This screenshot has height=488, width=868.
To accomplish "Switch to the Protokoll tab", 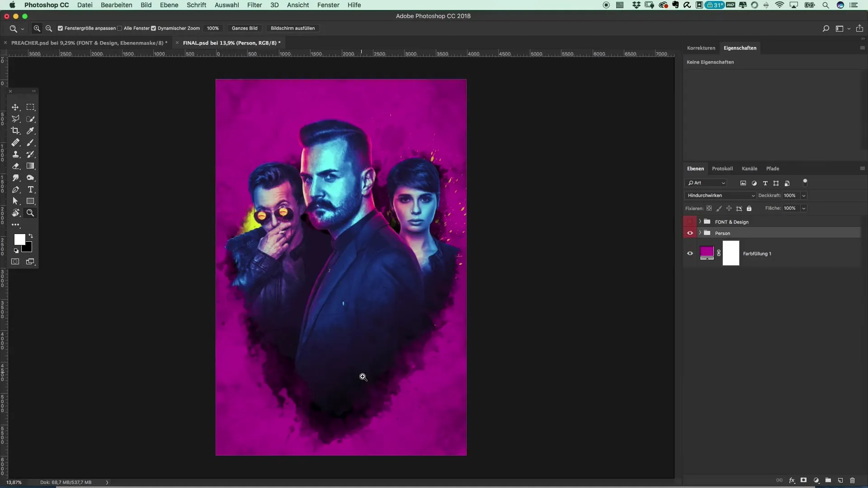I will coord(722,169).
